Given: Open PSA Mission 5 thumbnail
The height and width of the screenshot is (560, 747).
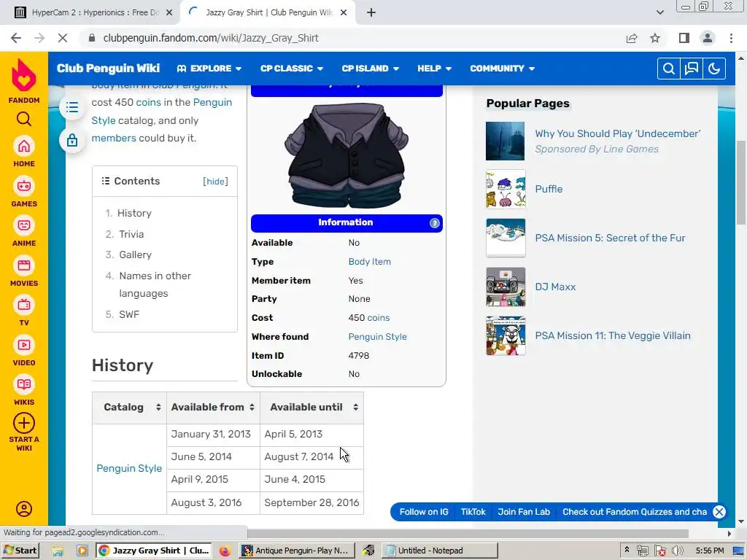Looking at the screenshot, I should click(506, 238).
